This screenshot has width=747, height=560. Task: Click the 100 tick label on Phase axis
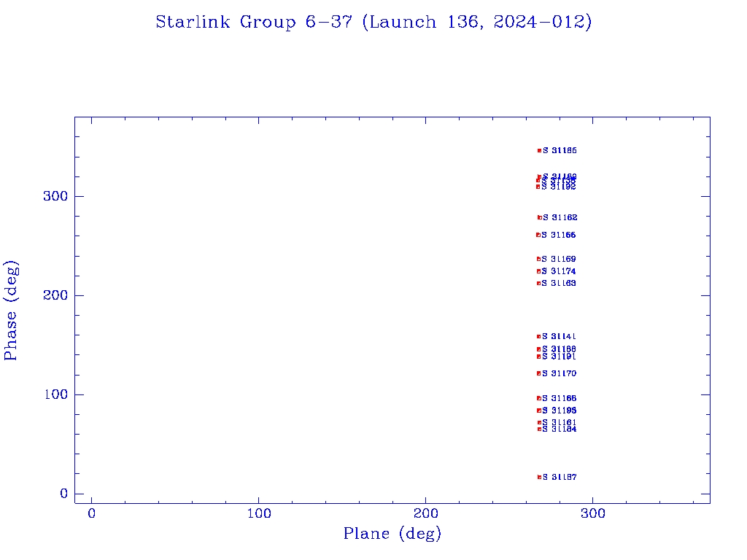55,394
